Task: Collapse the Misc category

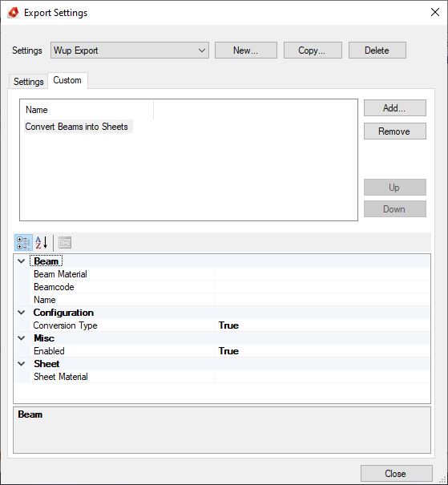Action: (22, 338)
